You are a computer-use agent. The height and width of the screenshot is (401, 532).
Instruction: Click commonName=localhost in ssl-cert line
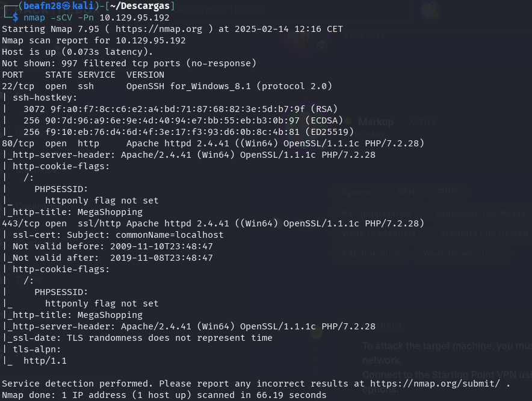[x=170, y=235]
